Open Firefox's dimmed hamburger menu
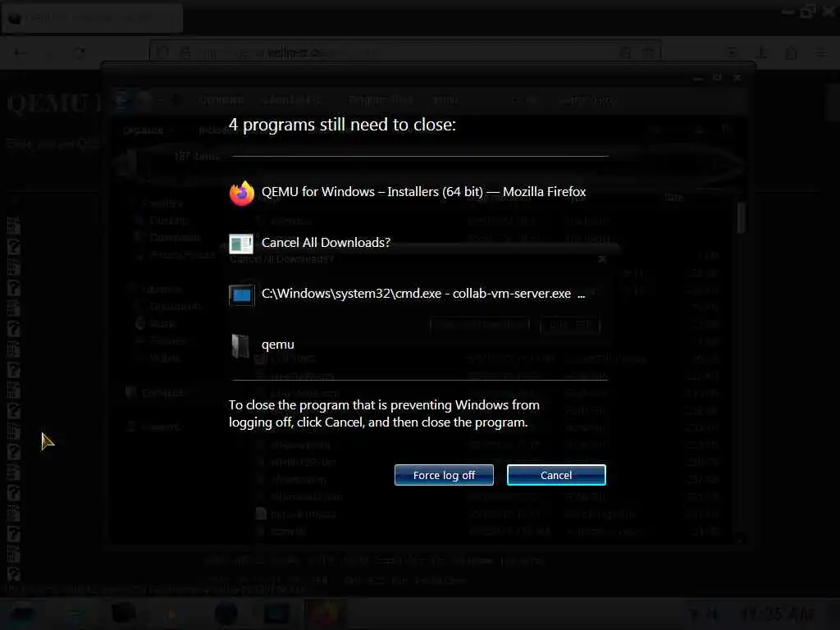The height and width of the screenshot is (630, 840). coord(820,52)
